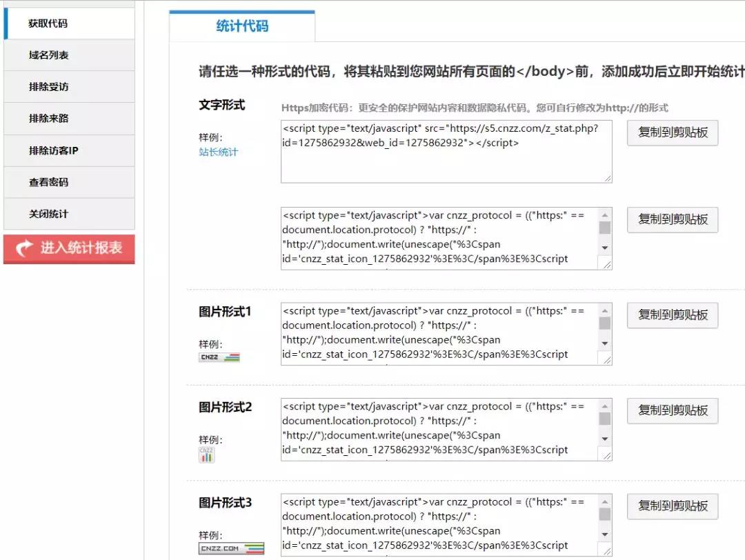Click resize grip of second 文字形式 textarea
The width and height of the screenshot is (745, 560).
click(x=607, y=265)
